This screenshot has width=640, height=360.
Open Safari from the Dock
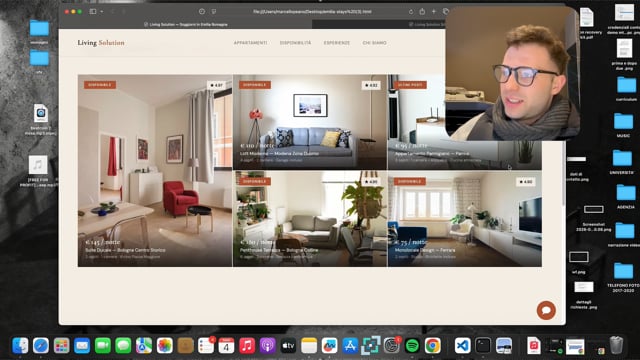[x=41, y=346]
